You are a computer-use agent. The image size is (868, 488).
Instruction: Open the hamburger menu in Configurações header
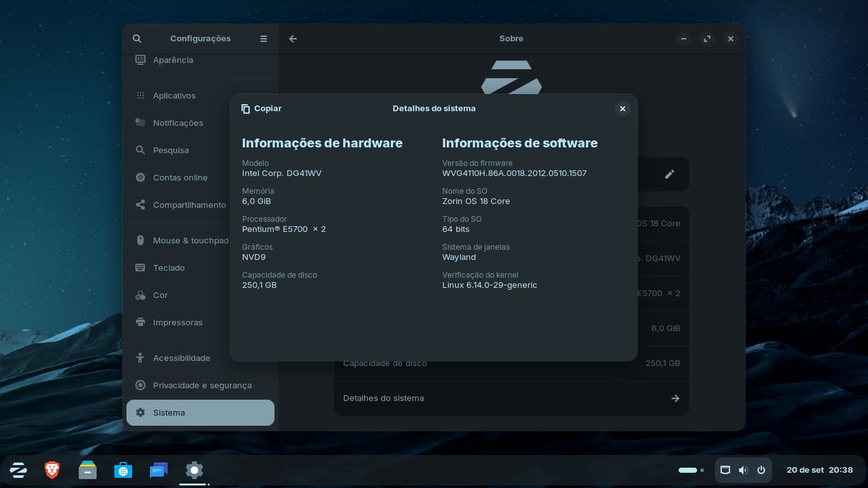point(264,39)
